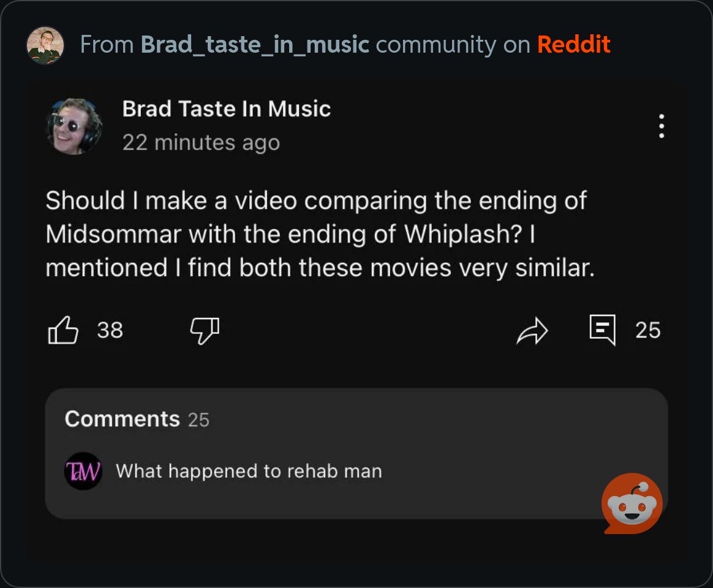Click the 'From' header text at top

pos(107,45)
